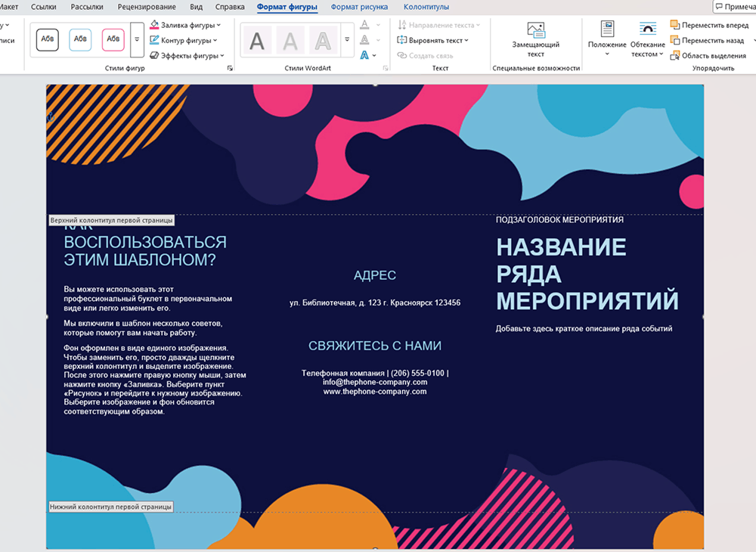The height and width of the screenshot is (552, 756).
Task: Expand the WordArt styles gallery
Action: (347, 39)
